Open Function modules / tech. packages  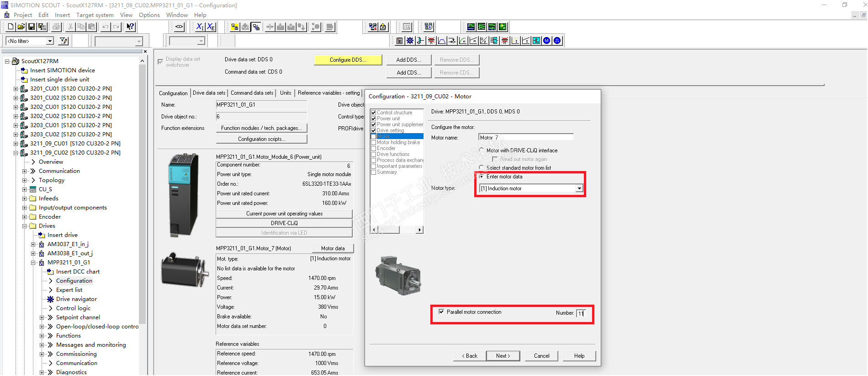[x=261, y=128]
